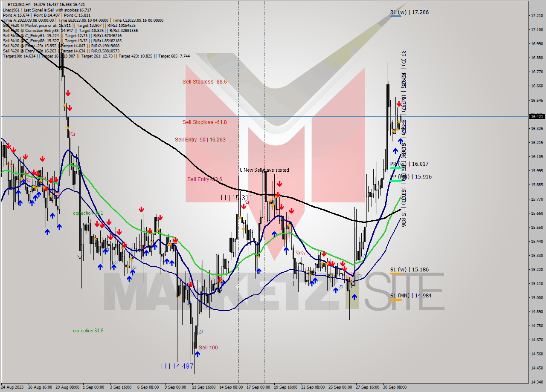Click the 16.105 price axis label
The height and width of the screenshot is (392, 546).
[537, 157]
